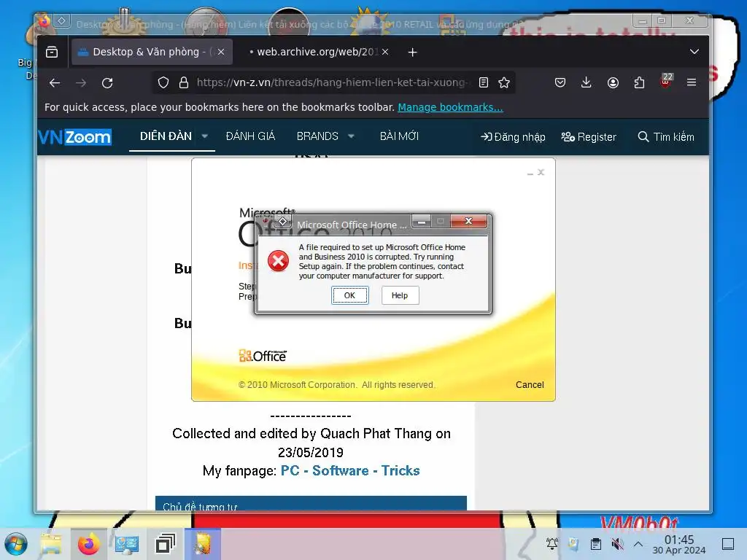Open the error dialog's title bar menu icon
This screenshot has height=560, width=747.
pos(282,222)
